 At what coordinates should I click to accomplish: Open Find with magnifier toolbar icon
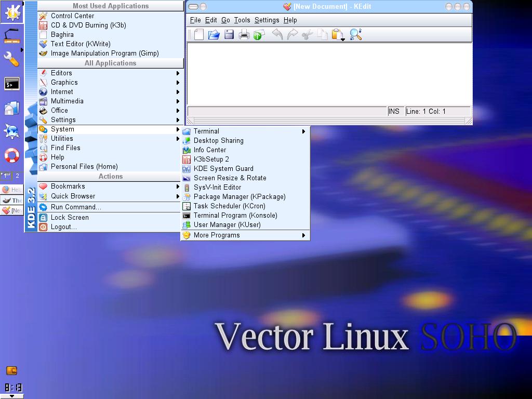coord(355,34)
